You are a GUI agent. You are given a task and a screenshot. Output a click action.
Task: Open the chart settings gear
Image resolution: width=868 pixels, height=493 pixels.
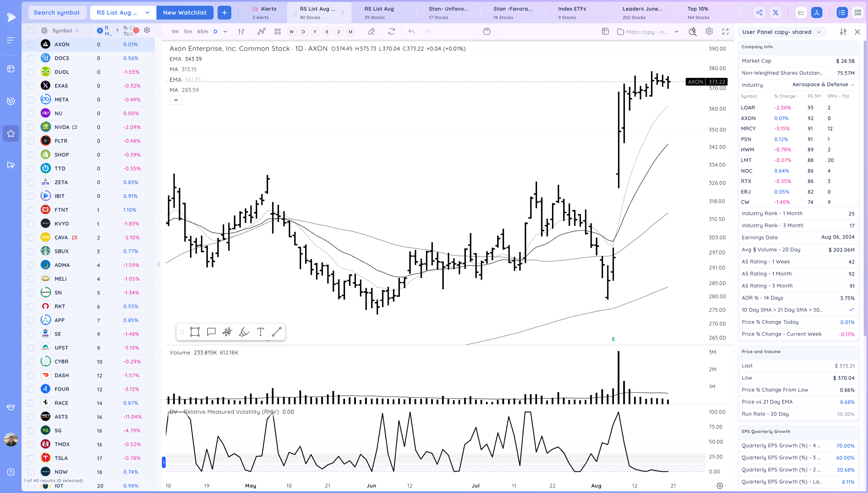pyautogui.click(x=709, y=31)
